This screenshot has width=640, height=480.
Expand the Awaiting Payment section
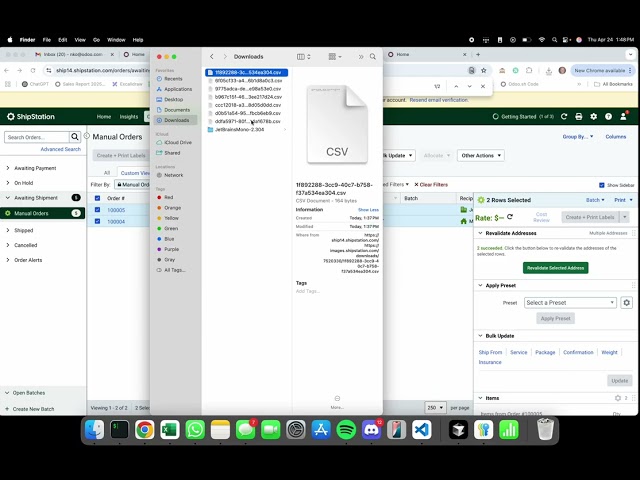point(8,168)
